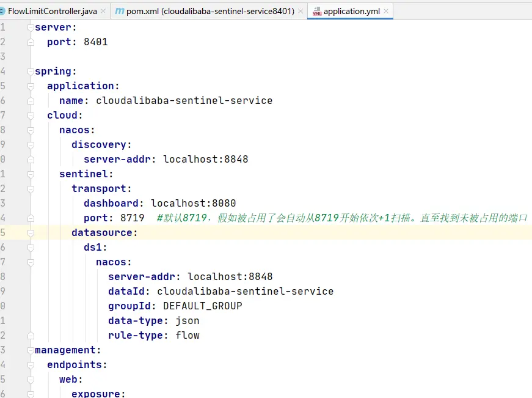This screenshot has width=532, height=398.
Task: Collapse the server: block fold marker
Action: tap(31, 28)
